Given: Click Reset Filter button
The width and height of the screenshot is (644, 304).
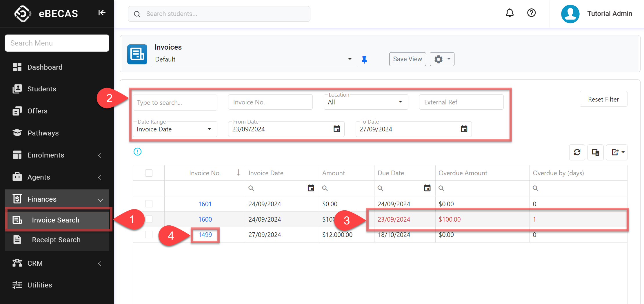Looking at the screenshot, I should (603, 99).
